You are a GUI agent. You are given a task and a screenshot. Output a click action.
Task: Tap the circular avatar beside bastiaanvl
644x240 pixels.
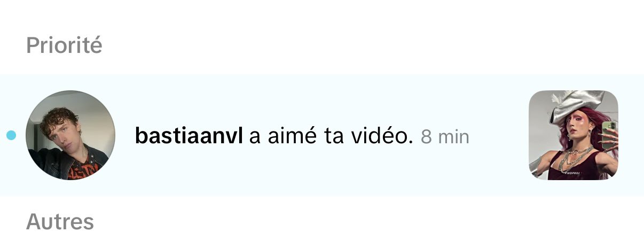(x=70, y=135)
